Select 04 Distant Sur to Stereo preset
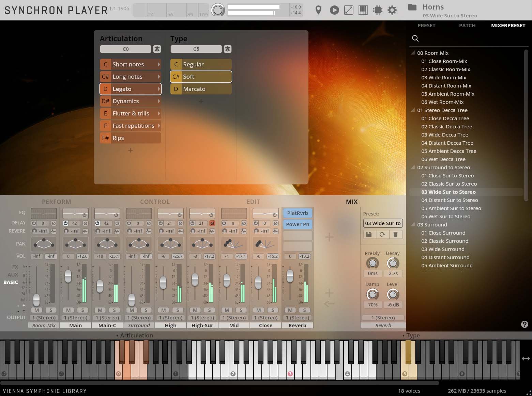Image resolution: width=532 pixels, height=396 pixels. [x=450, y=200]
